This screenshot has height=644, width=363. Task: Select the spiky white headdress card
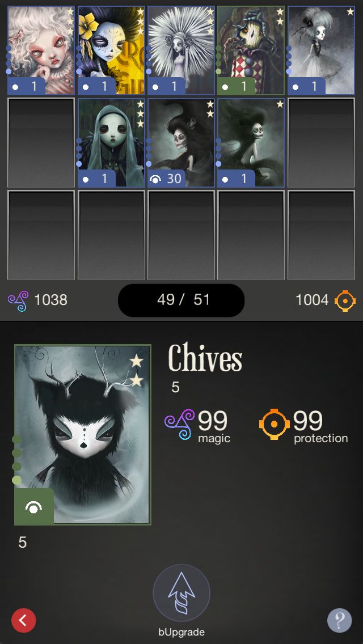tap(181, 50)
